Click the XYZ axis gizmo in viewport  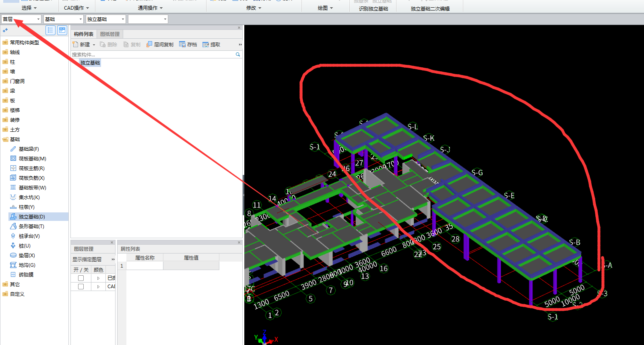click(266, 338)
